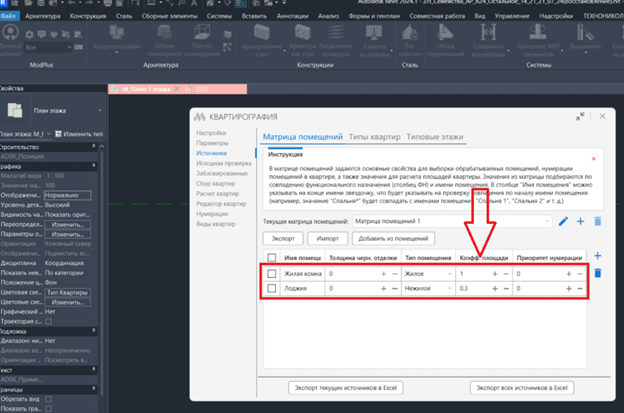Open the Архитектура ribbon tab
Viewport: 624px width, 413px height.
point(43,16)
